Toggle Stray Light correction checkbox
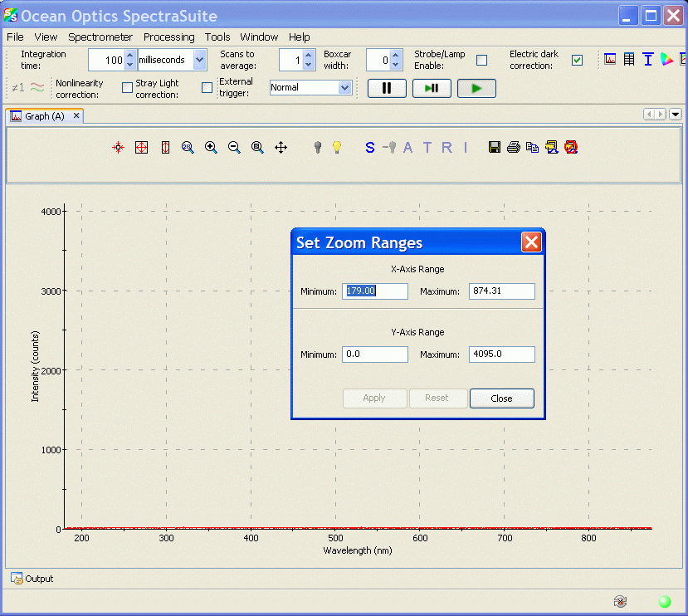 point(207,88)
